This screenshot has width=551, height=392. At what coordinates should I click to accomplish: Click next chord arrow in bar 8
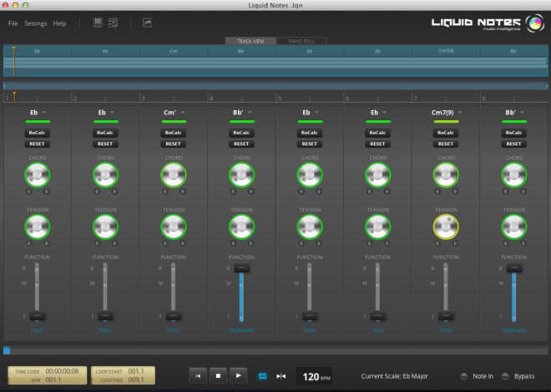(523, 191)
